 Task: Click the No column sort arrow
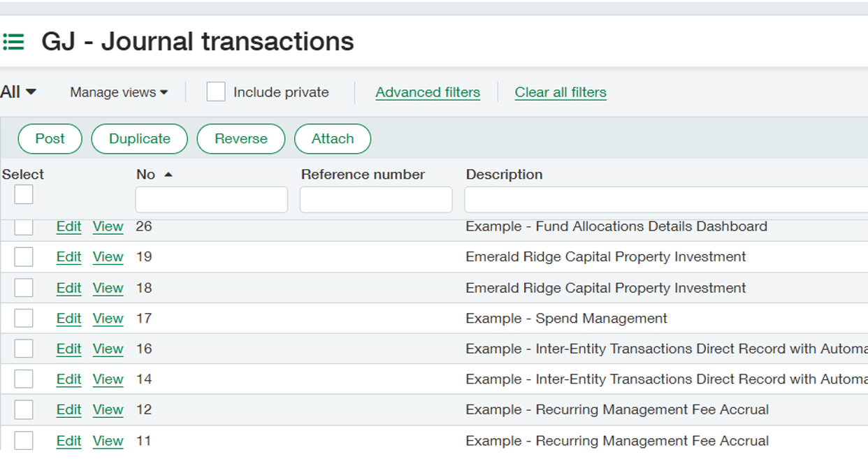(168, 175)
